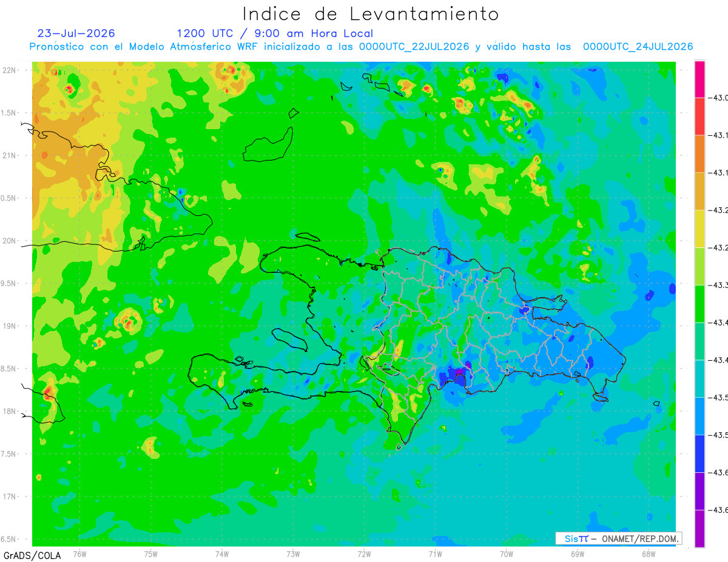Viewport: 728px width, 562px height.
Task: Click the "0.5N" latitude label
Action: coord(8,198)
